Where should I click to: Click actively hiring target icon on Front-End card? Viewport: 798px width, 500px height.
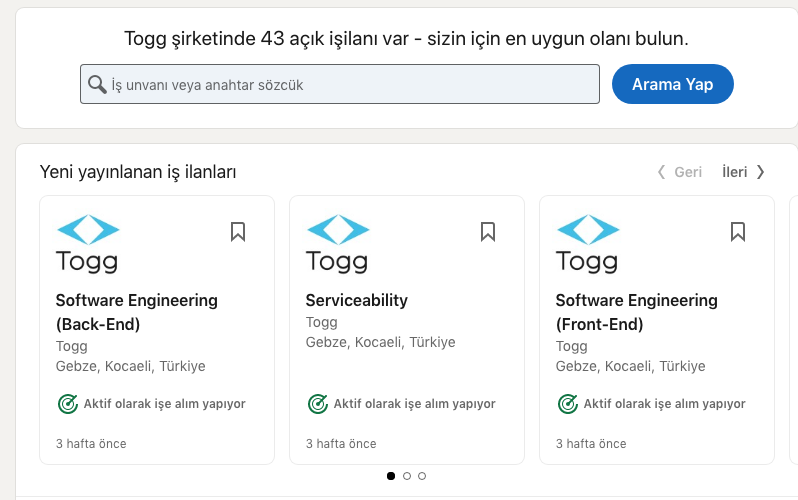pyautogui.click(x=567, y=404)
